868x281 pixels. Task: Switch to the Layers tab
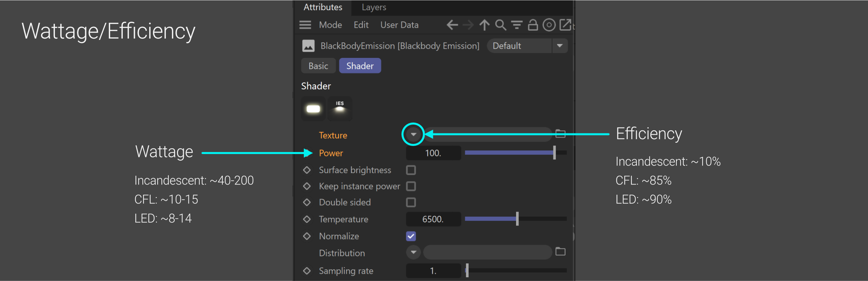(x=374, y=7)
